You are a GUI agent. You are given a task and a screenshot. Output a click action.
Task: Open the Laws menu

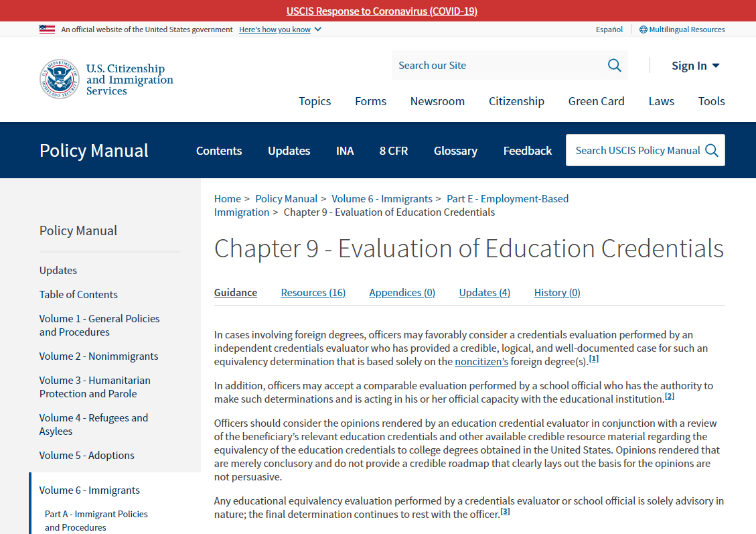tap(661, 101)
